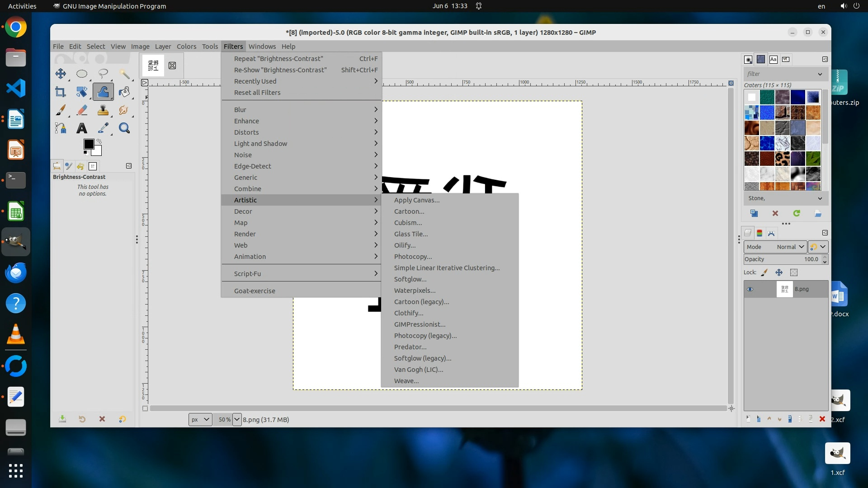Select the Crop tool
Viewport: 868px width, 488px height.
click(x=60, y=92)
